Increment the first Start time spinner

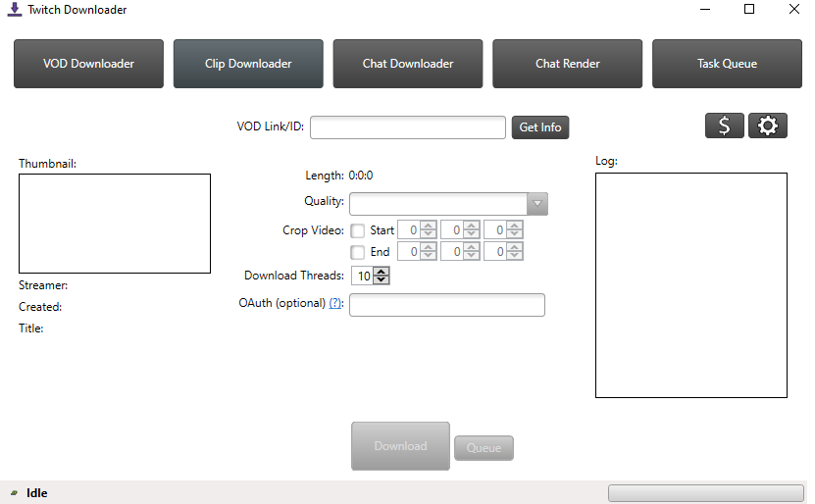click(x=428, y=226)
